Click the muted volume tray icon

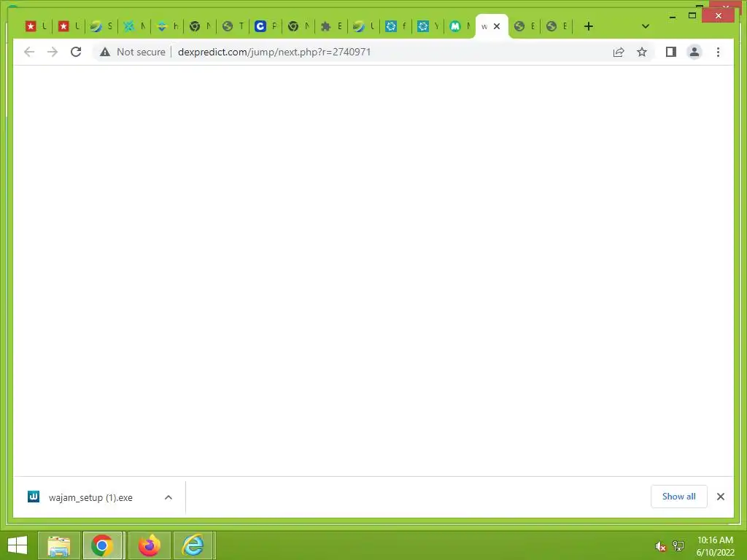point(660,546)
